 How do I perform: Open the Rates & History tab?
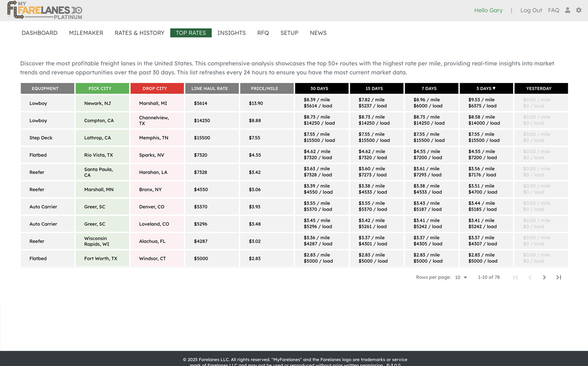(139, 33)
